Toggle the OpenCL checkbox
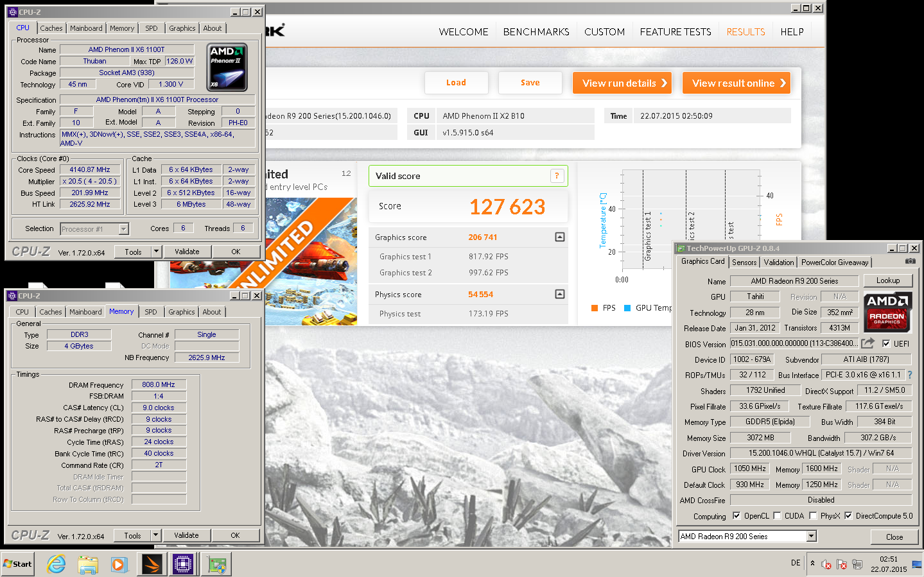 pyautogui.click(x=737, y=515)
